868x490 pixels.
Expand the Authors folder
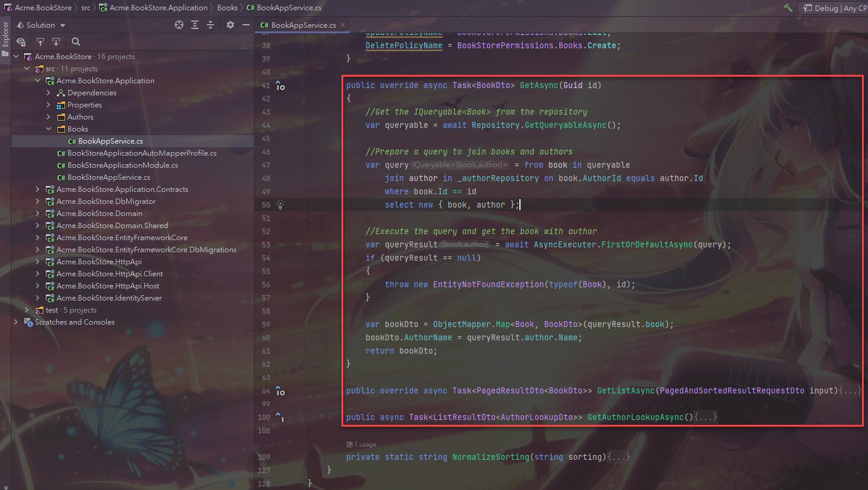tap(49, 117)
